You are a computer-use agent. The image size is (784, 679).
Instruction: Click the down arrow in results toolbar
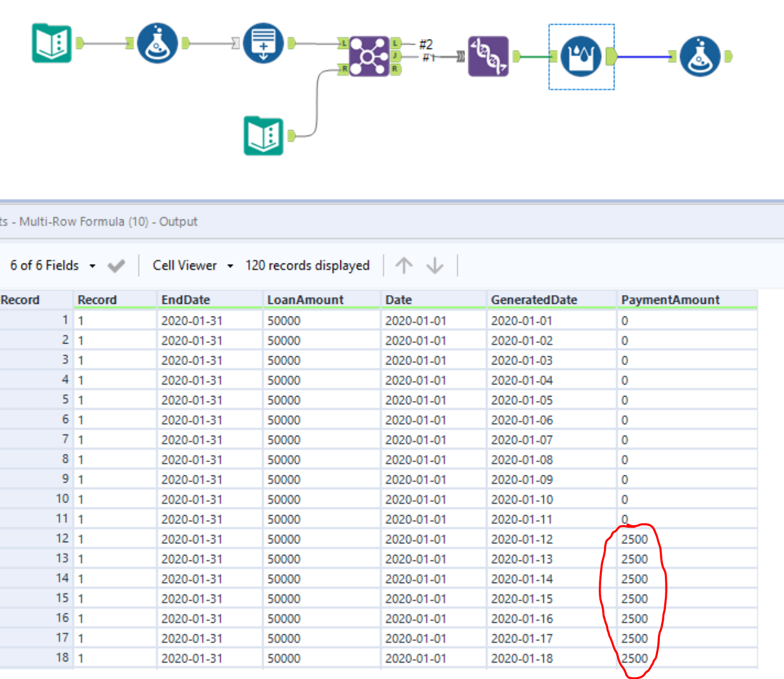point(435,266)
